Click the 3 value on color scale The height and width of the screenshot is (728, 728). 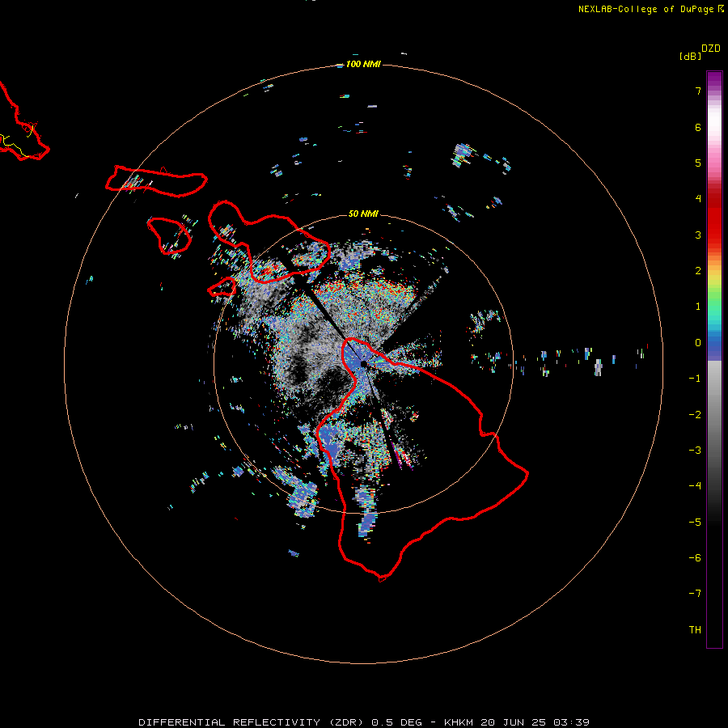pyautogui.click(x=698, y=235)
